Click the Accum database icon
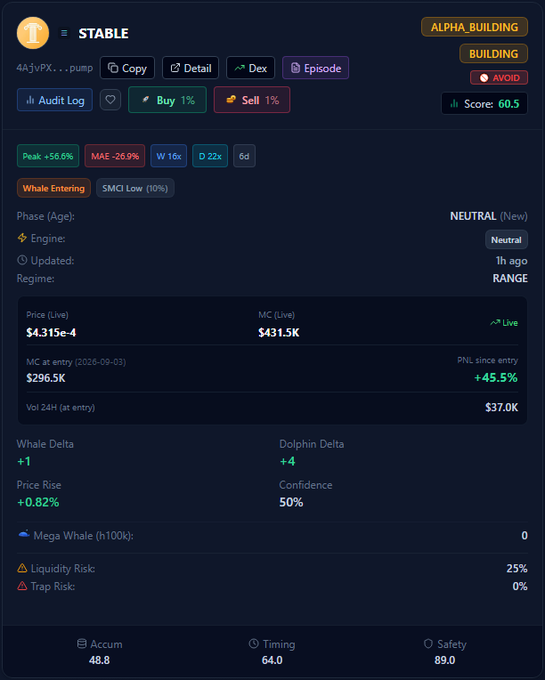Screen dimensions: 545x680 82,643
